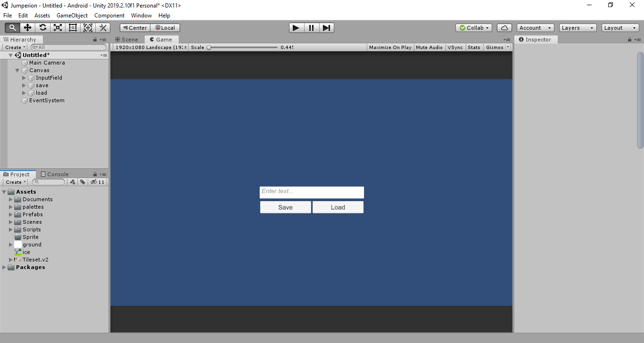The height and width of the screenshot is (343, 644).
Task: Select the Hand (view) tool
Action: click(x=13, y=28)
